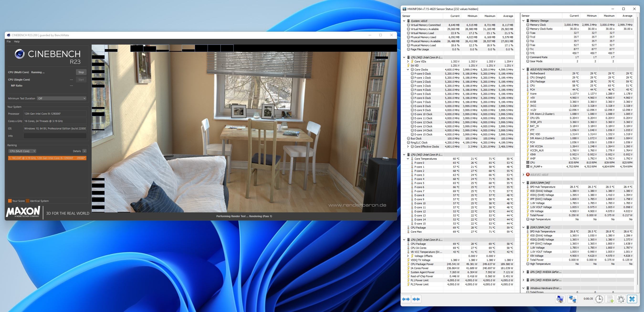The image size is (644, 312).
Task: Collapse the DDR5 DIMM [#2] group
Action: point(524,227)
